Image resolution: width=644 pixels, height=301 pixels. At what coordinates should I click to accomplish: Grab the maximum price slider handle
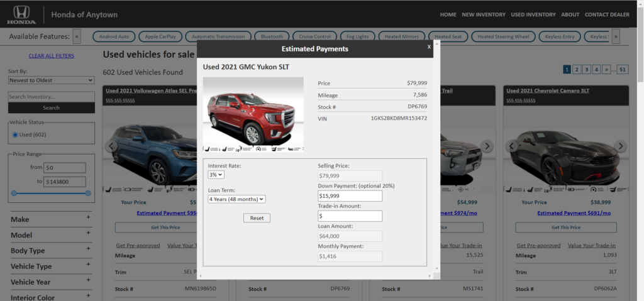coord(88,193)
